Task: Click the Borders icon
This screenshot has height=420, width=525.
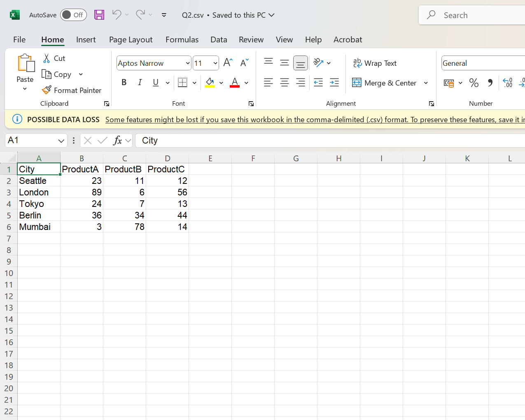Action: pyautogui.click(x=182, y=83)
